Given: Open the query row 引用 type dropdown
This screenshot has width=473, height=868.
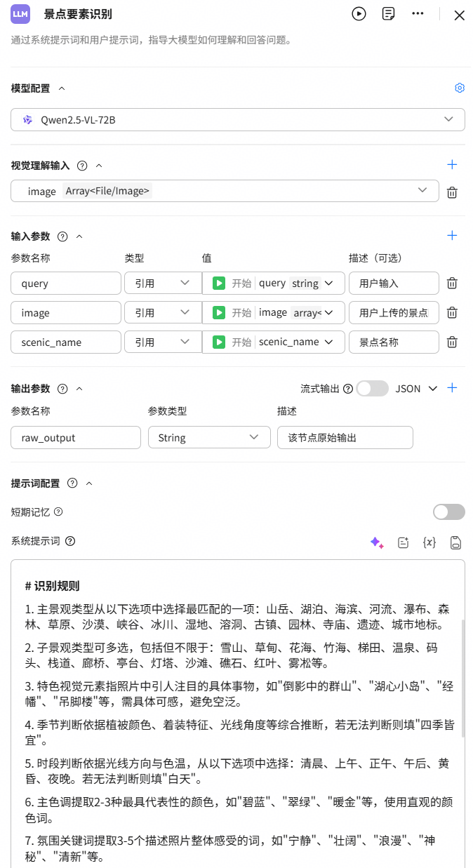Looking at the screenshot, I should click(161, 283).
